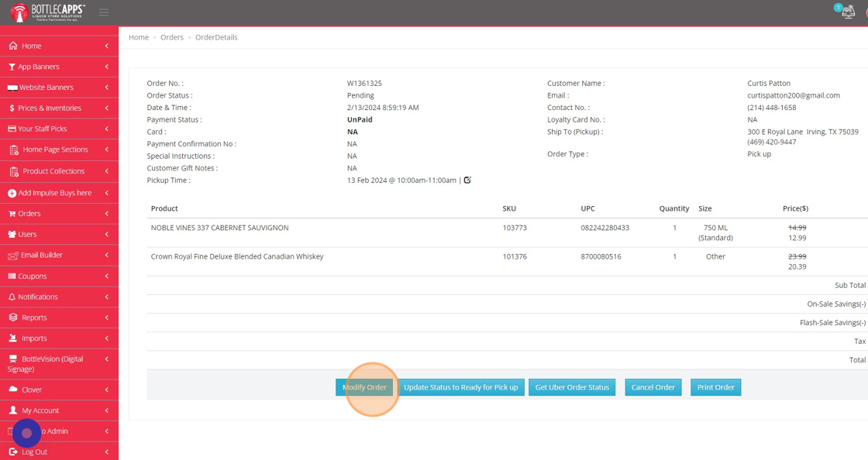Click contact number (214) 448-1658

coord(772,108)
